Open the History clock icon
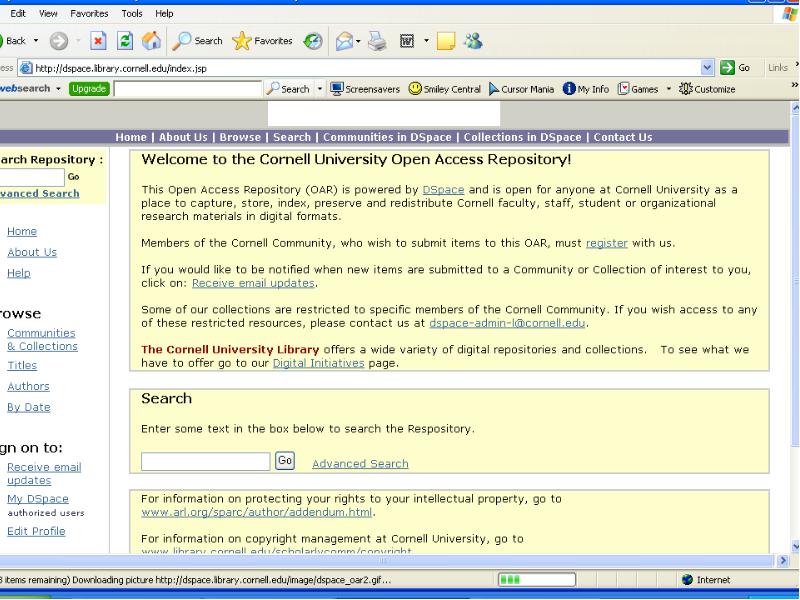 [x=313, y=41]
